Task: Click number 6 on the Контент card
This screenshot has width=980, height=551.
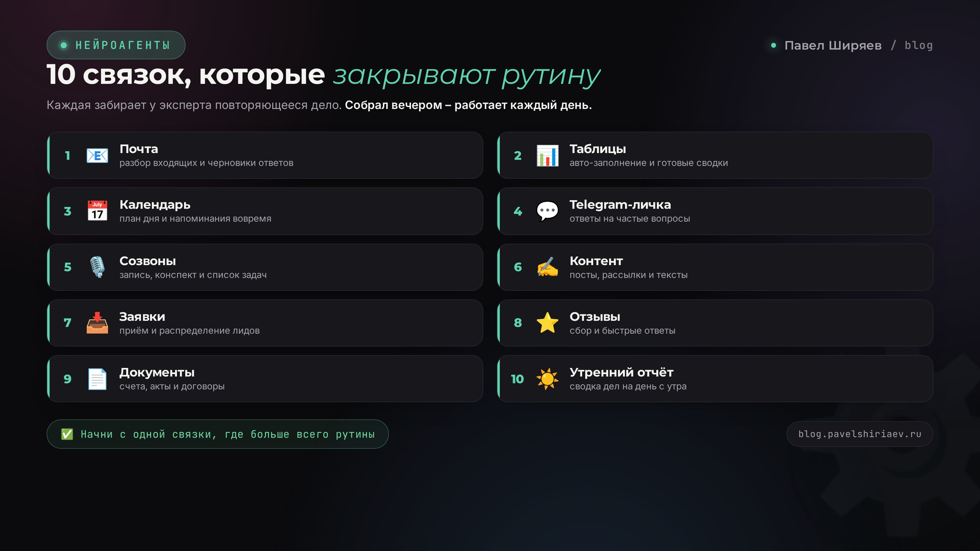Action: 517,267
